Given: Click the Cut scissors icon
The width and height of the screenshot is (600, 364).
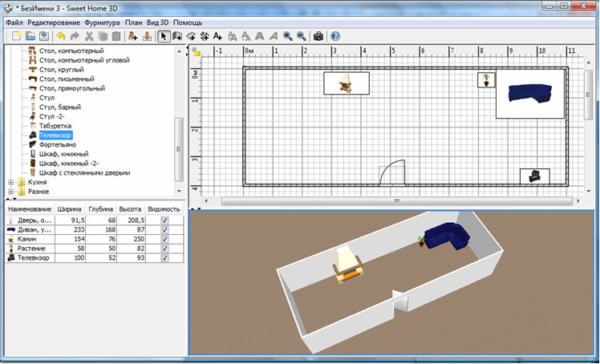Looking at the screenshot, I should [89, 36].
